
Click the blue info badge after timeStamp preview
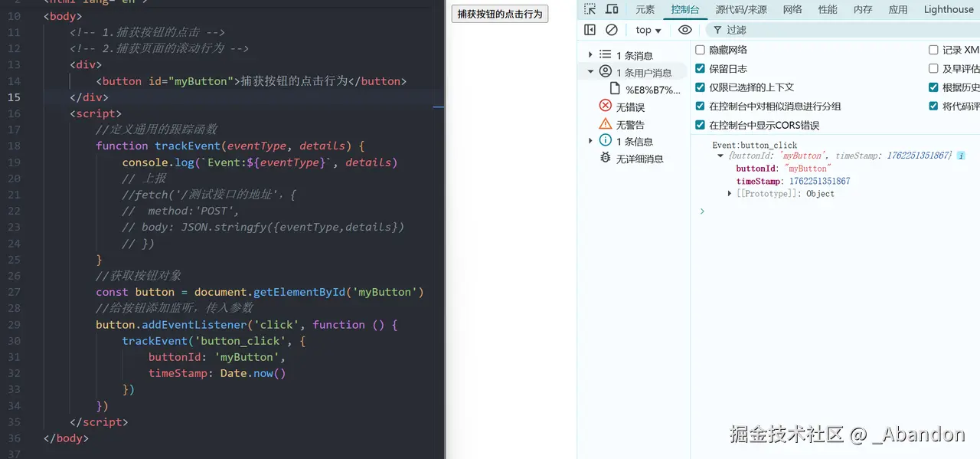click(961, 156)
